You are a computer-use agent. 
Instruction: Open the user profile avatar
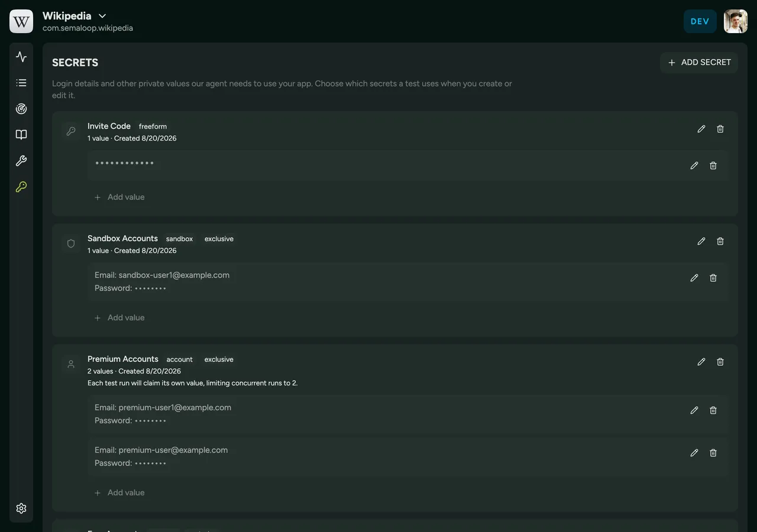(736, 21)
